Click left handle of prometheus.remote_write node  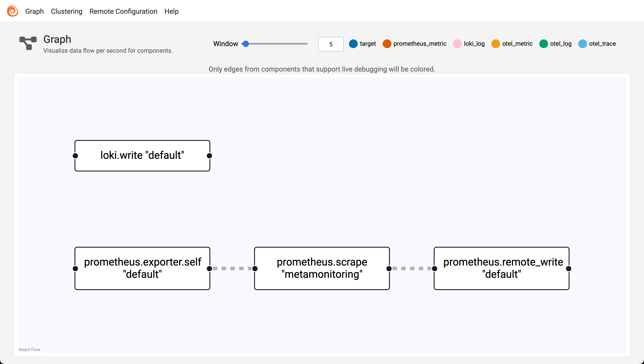click(x=435, y=268)
